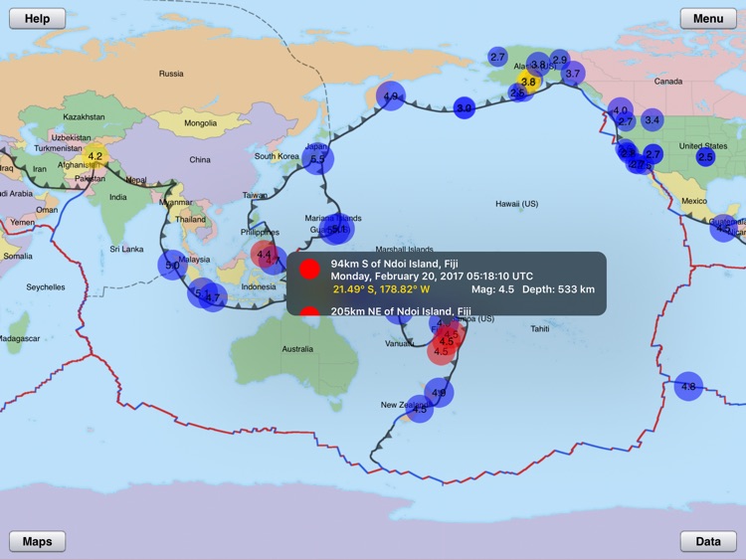The width and height of the screenshot is (746, 560).
Task: Open the Menu button
Action: coord(708,19)
